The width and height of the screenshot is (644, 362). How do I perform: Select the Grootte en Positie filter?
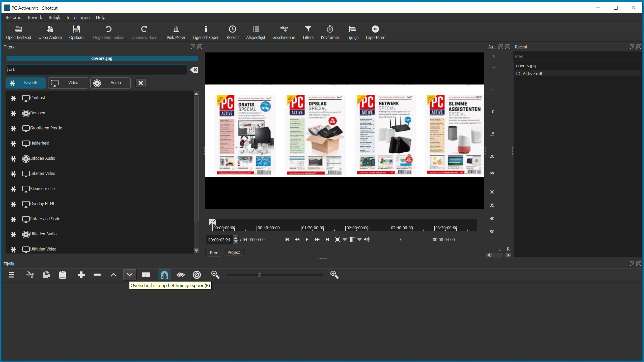(46, 128)
